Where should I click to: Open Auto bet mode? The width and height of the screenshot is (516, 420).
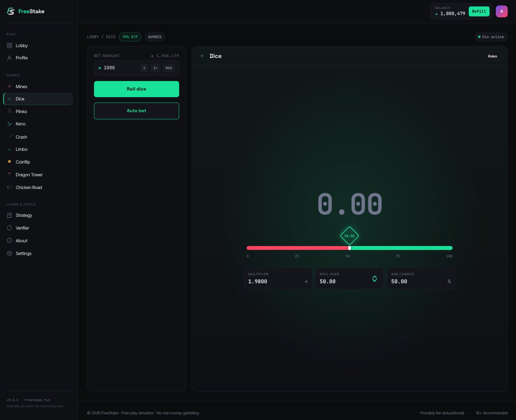(137, 111)
